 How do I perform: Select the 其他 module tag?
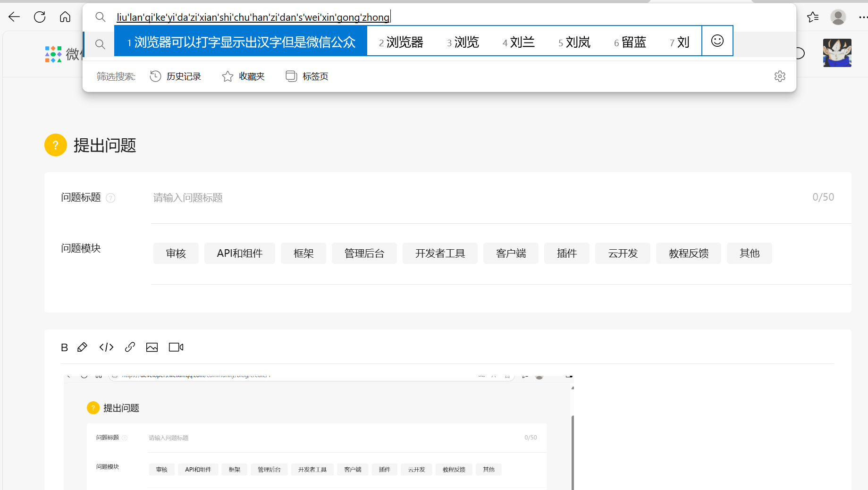coord(750,253)
